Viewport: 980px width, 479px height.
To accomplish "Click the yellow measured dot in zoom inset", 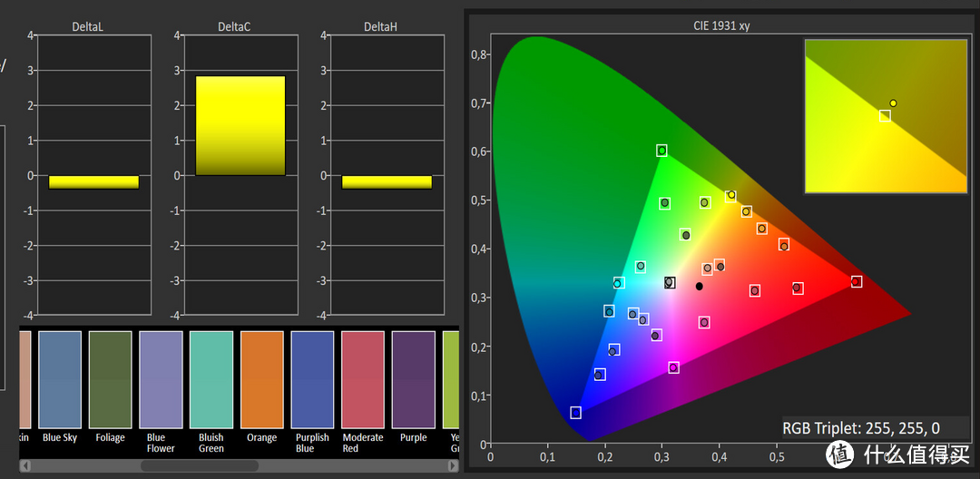I will click(893, 103).
